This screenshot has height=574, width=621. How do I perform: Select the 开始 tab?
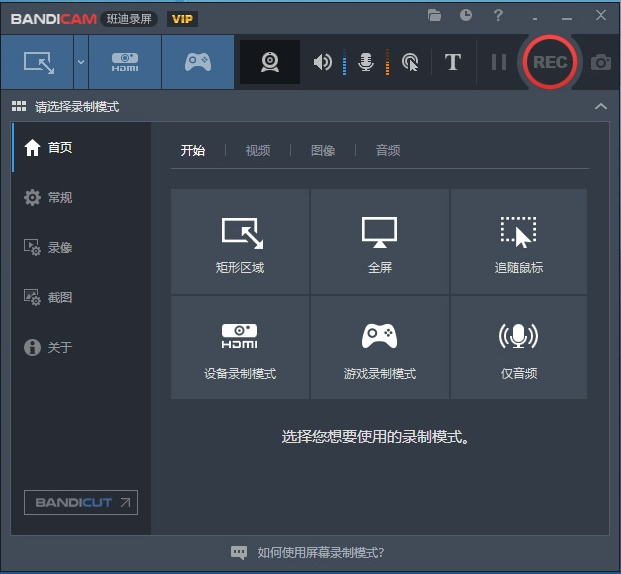(x=193, y=151)
